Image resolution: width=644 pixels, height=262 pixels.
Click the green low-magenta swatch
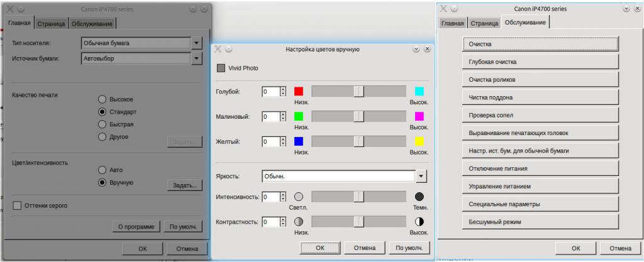point(299,116)
